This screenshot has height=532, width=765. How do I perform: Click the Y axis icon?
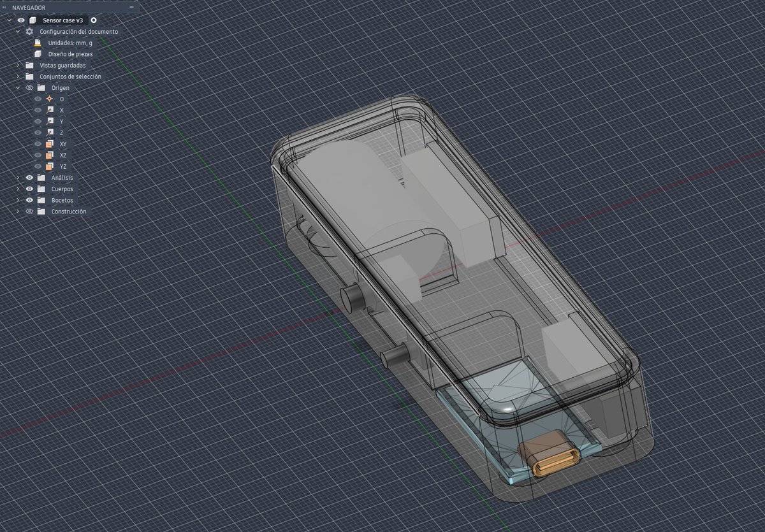(50, 121)
